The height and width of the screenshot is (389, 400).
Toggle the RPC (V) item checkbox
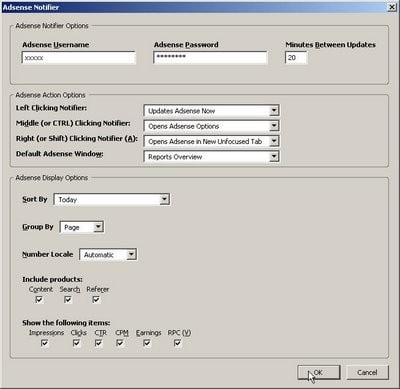178,343
